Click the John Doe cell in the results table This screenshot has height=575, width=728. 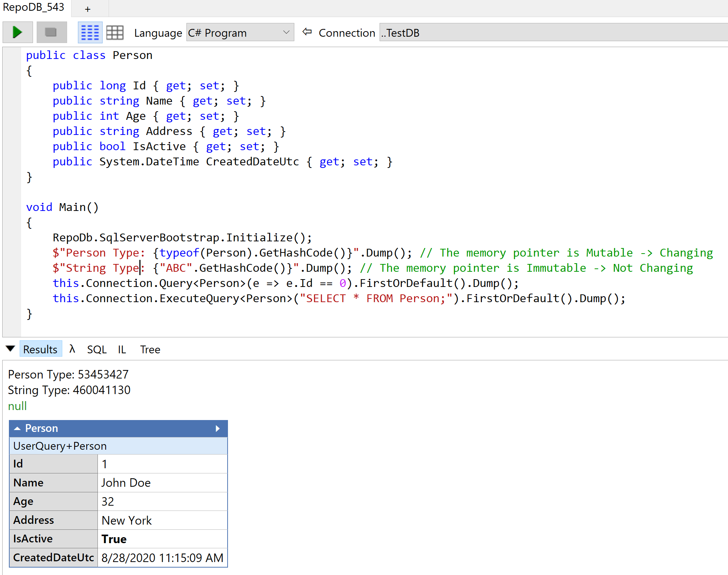coord(126,482)
